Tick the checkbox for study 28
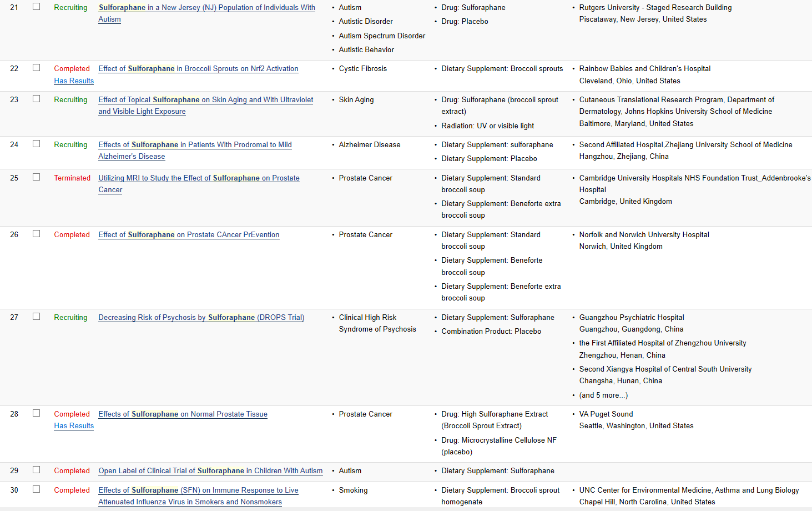This screenshot has width=812, height=511. tap(37, 413)
